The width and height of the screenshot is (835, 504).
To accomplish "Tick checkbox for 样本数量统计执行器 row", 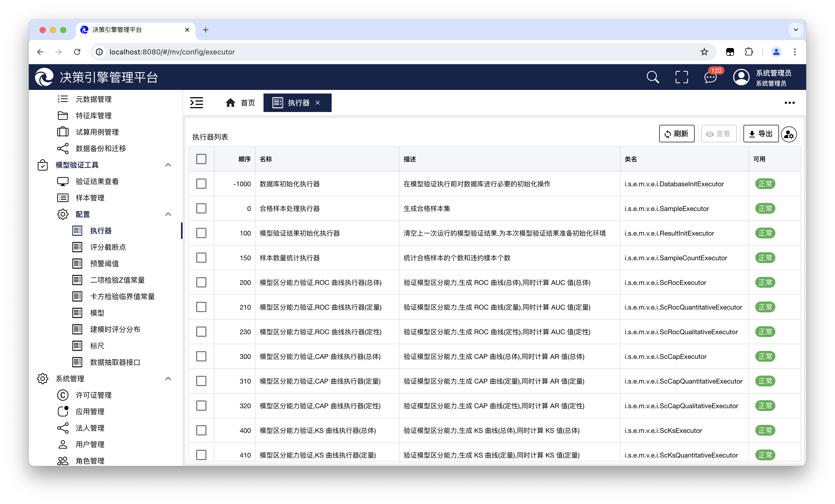I will (201, 258).
